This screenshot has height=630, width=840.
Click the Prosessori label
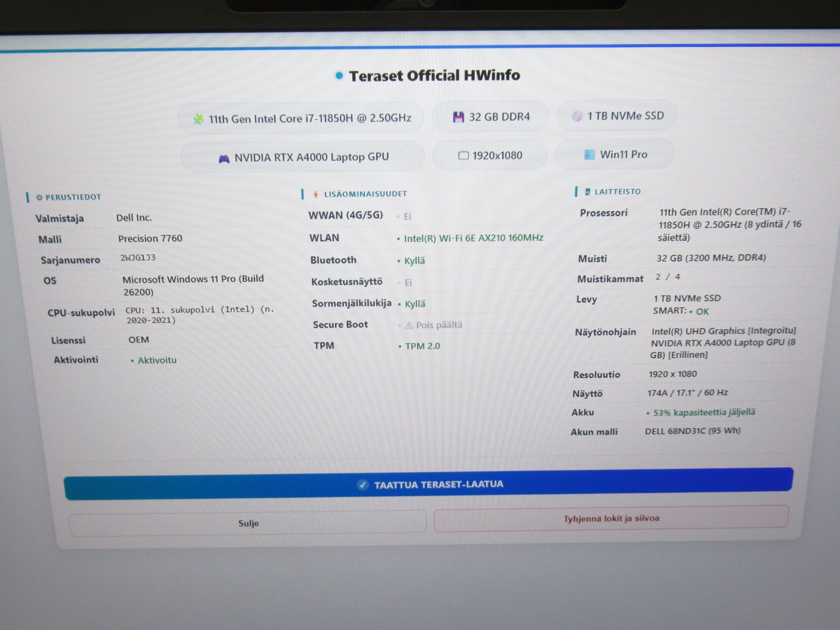[x=603, y=212]
